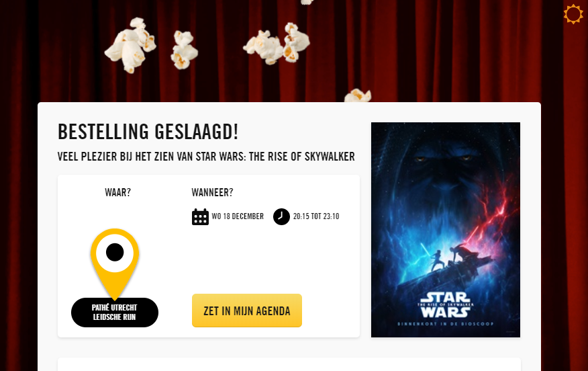Click the BESTELLING GESLAAGD! heading

coord(148,132)
